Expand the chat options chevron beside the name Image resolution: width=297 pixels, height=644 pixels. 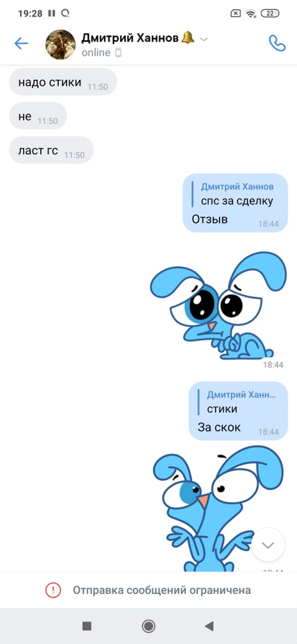[x=204, y=39]
